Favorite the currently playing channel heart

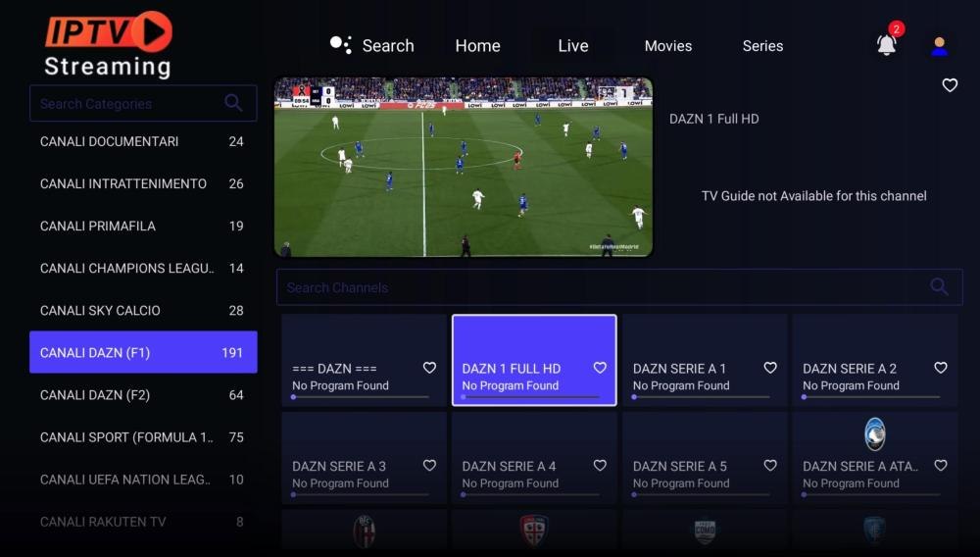[x=949, y=85]
